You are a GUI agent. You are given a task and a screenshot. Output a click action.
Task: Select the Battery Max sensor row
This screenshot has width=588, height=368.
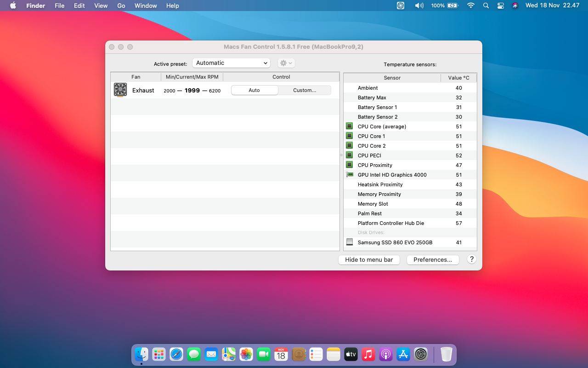(410, 98)
